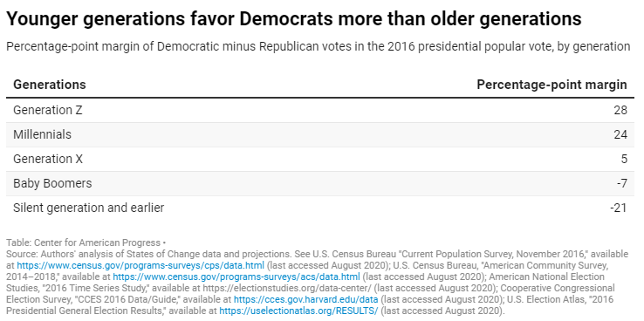Click the value -21 for Silent generation
This screenshot has width=644, height=321.
point(619,208)
